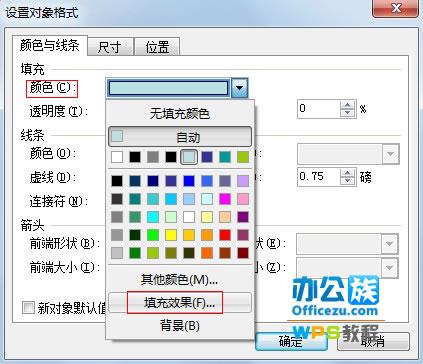Close the 设置对象格式 dialog
Screen dimensions: 423x364
(396, 8)
